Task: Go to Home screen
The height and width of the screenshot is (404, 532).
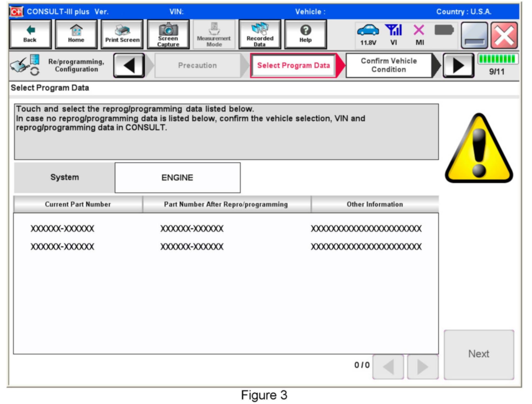Action: coord(76,34)
